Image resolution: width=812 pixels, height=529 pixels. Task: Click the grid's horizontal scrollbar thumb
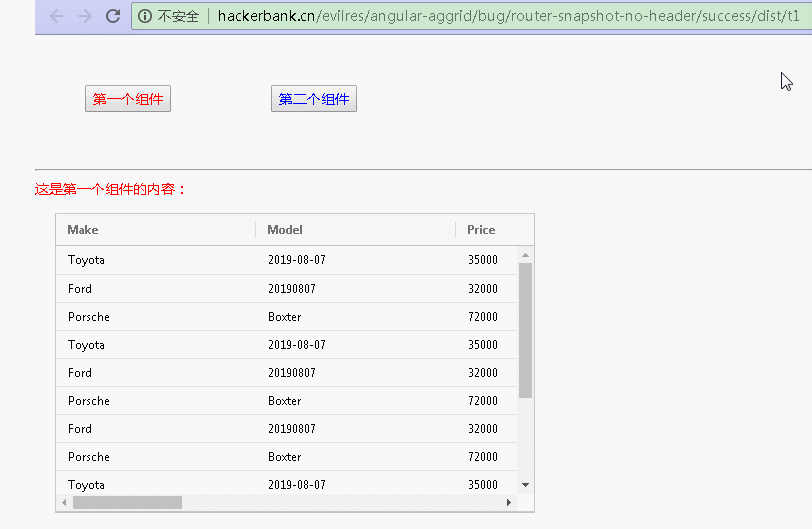tap(127, 502)
